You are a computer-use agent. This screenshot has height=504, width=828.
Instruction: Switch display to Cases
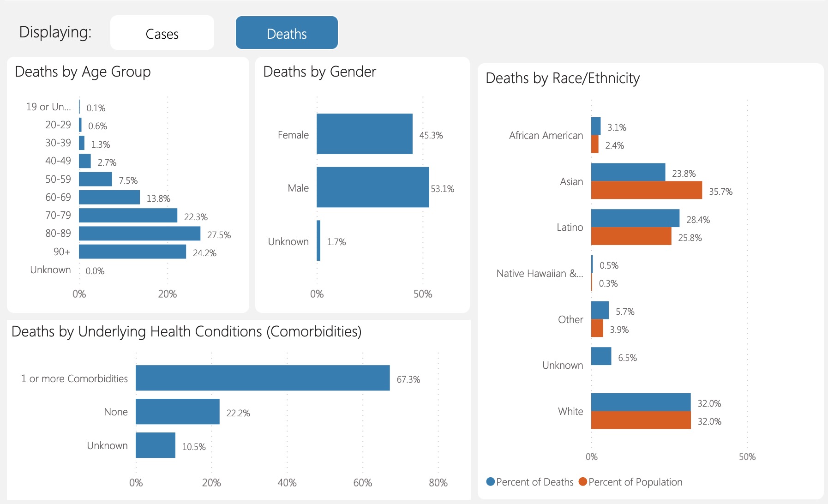click(162, 33)
